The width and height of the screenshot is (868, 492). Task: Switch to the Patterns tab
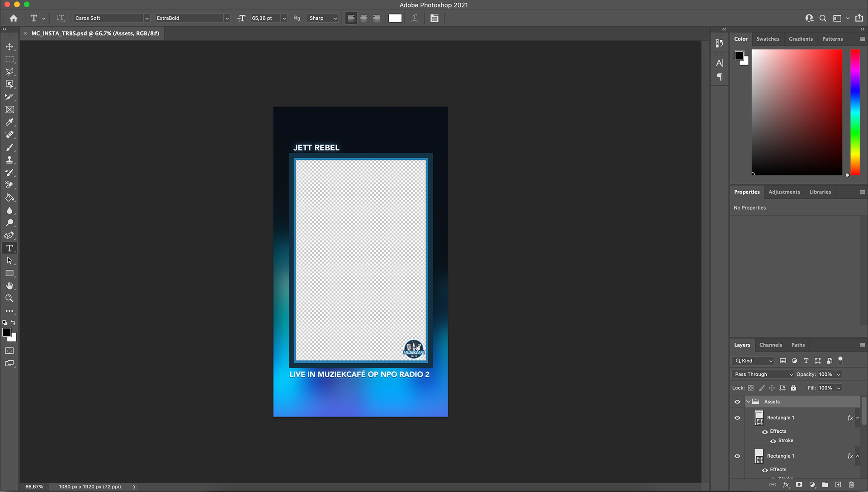click(x=832, y=39)
